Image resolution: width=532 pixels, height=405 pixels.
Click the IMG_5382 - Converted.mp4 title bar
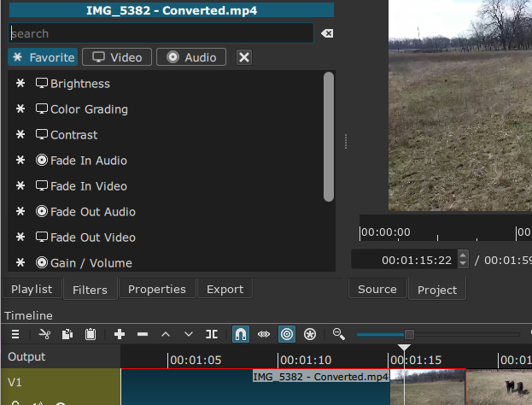172,10
